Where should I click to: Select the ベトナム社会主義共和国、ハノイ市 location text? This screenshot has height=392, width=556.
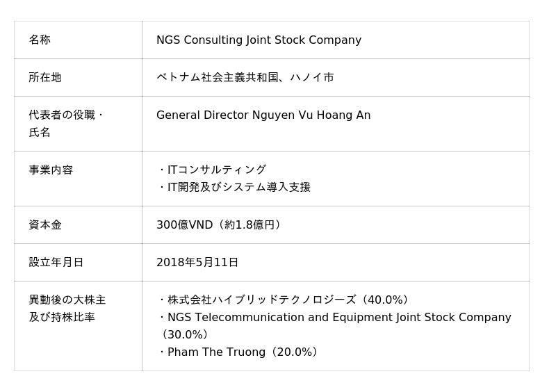pyautogui.click(x=245, y=78)
